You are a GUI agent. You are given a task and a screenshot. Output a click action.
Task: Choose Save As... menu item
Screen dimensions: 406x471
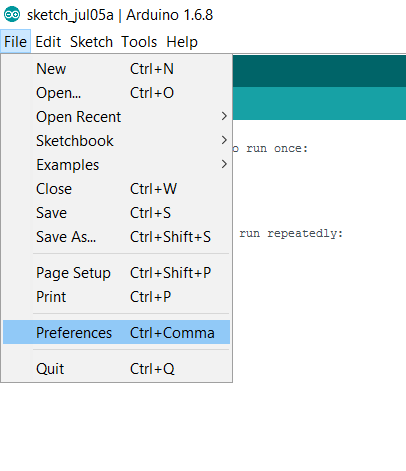[x=116, y=237]
